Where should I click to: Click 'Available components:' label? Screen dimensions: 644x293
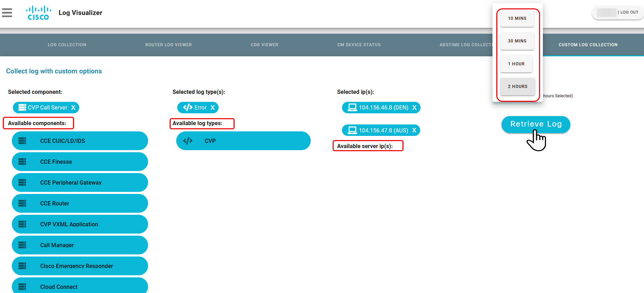[37, 123]
